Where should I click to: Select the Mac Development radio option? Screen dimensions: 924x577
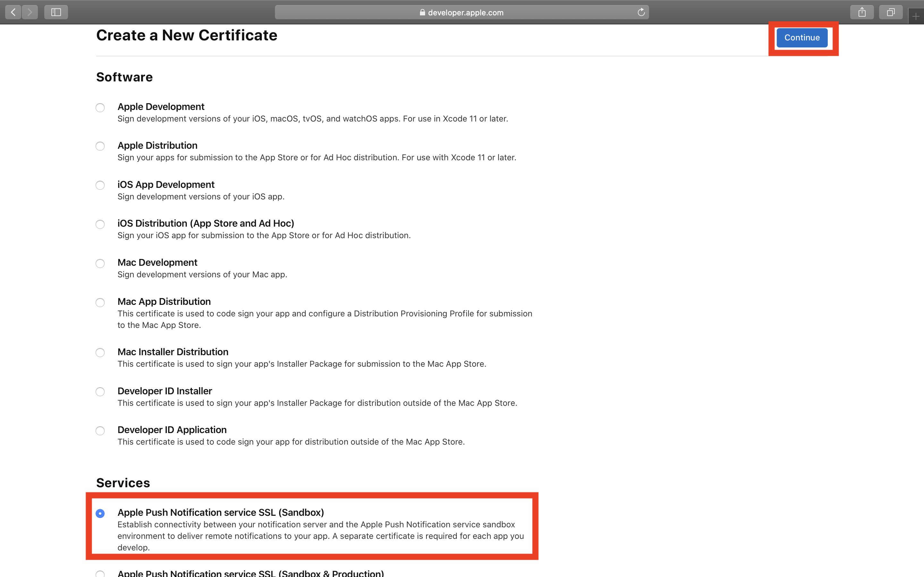click(100, 264)
